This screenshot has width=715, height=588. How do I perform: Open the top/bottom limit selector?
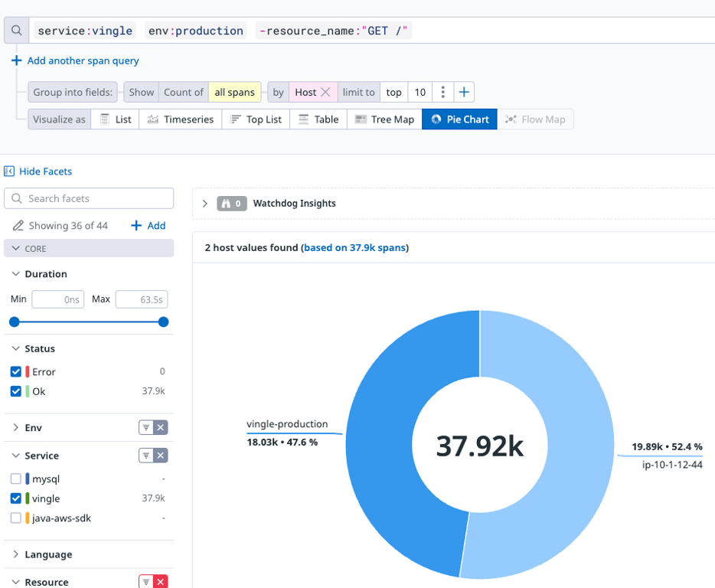point(394,92)
